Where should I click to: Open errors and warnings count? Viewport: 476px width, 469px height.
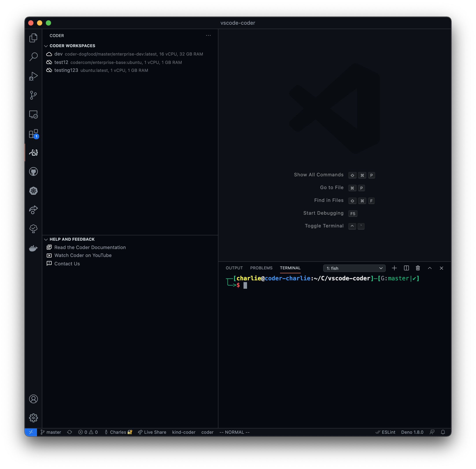[88, 432]
